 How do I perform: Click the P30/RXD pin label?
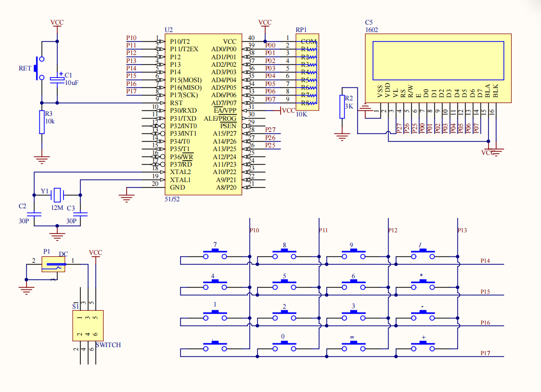point(183,111)
